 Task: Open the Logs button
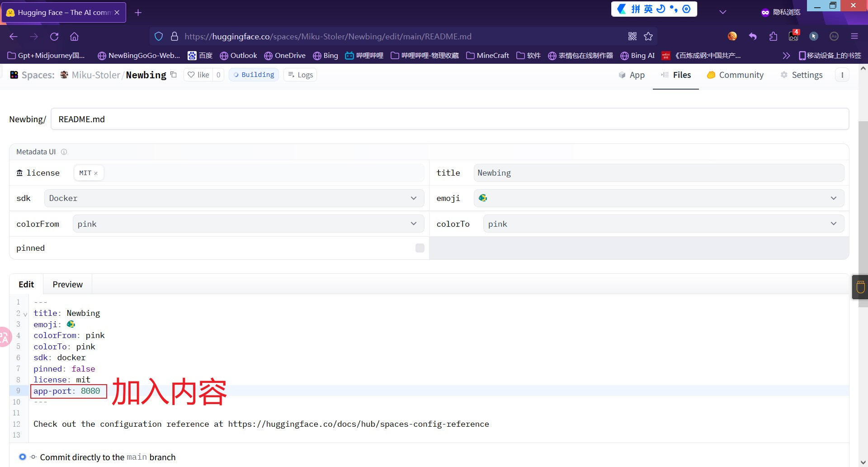300,75
